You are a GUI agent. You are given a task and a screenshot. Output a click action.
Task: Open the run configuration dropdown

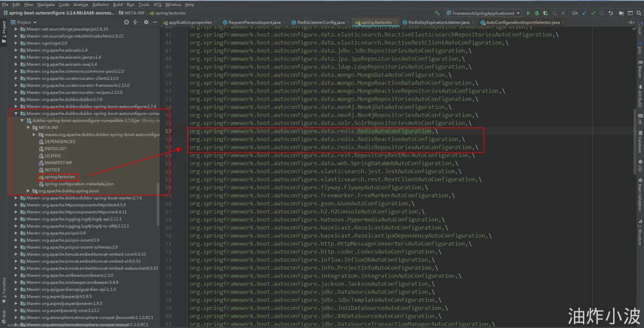[483, 13]
